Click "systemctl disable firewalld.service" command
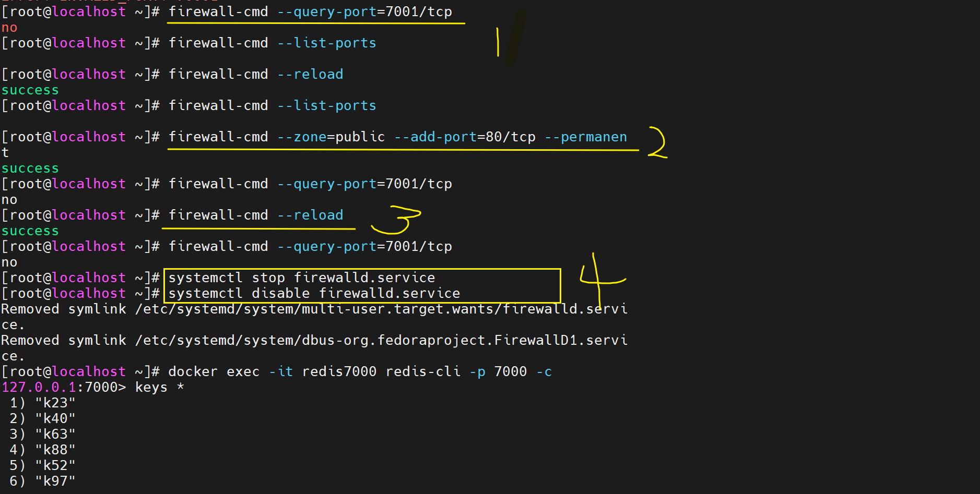 click(314, 294)
